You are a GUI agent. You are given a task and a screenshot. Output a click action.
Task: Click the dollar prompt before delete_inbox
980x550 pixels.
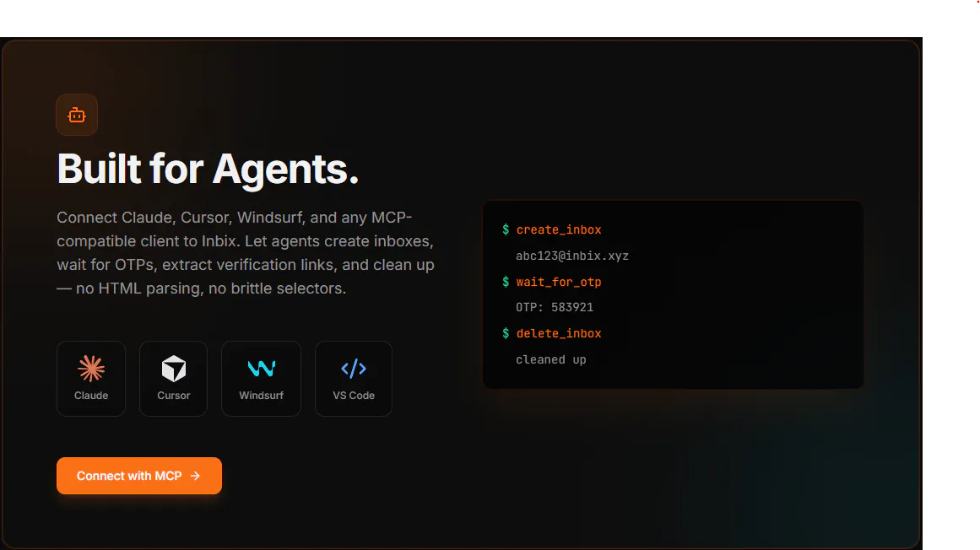click(x=506, y=334)
